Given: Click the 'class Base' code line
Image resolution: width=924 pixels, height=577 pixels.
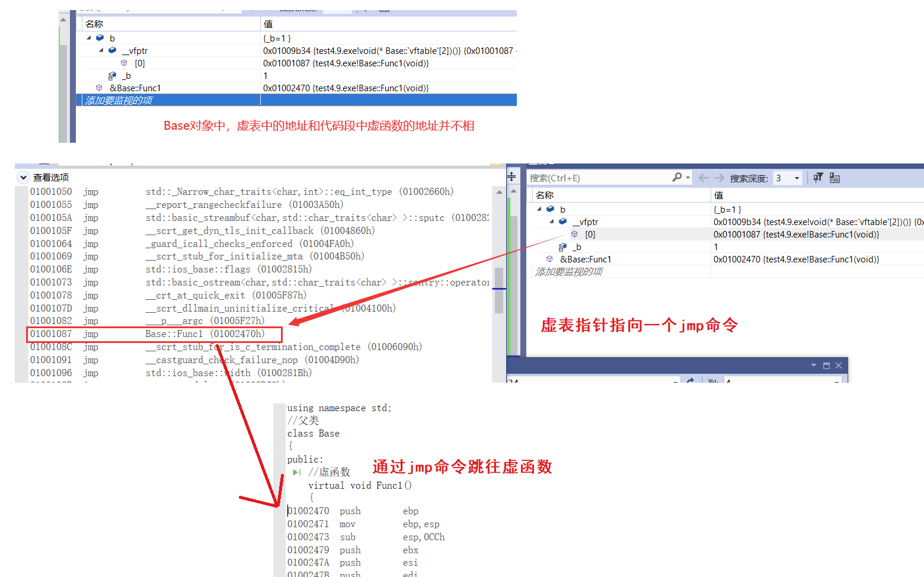Looking at the screenshot, I should click(x=314, y=434).
